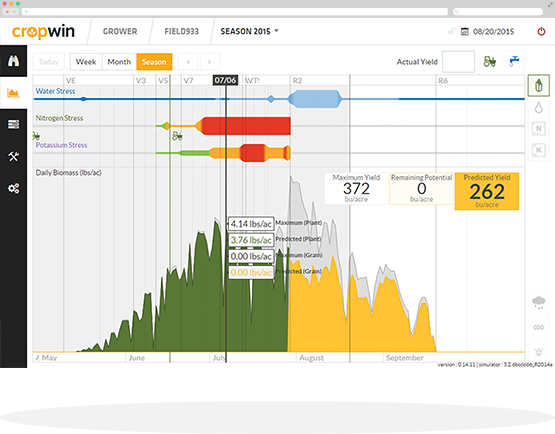
Task: Click the Potassium Stress label
Action: click(x=61, y=145)
